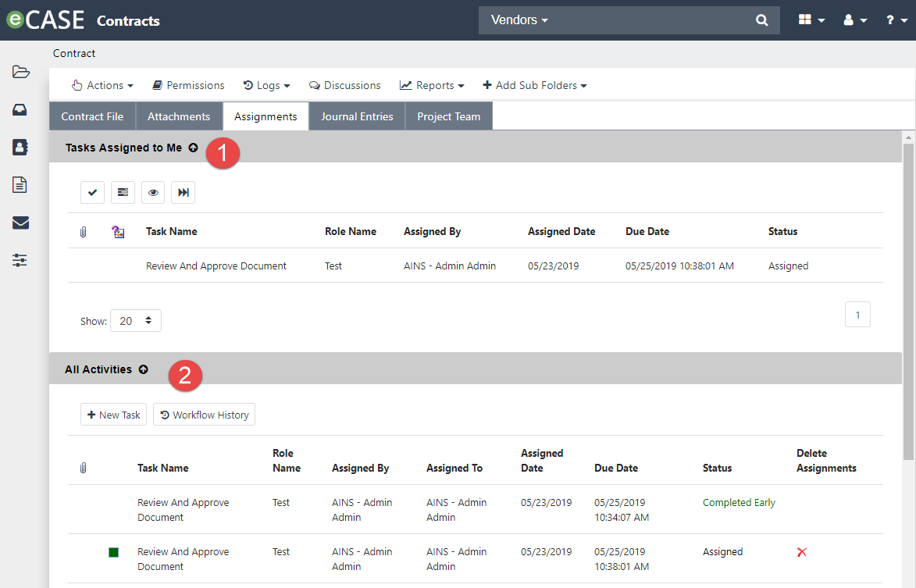
Task: Click the Status header in Tasks Assigned to Me
Action: tap(782, 232)
